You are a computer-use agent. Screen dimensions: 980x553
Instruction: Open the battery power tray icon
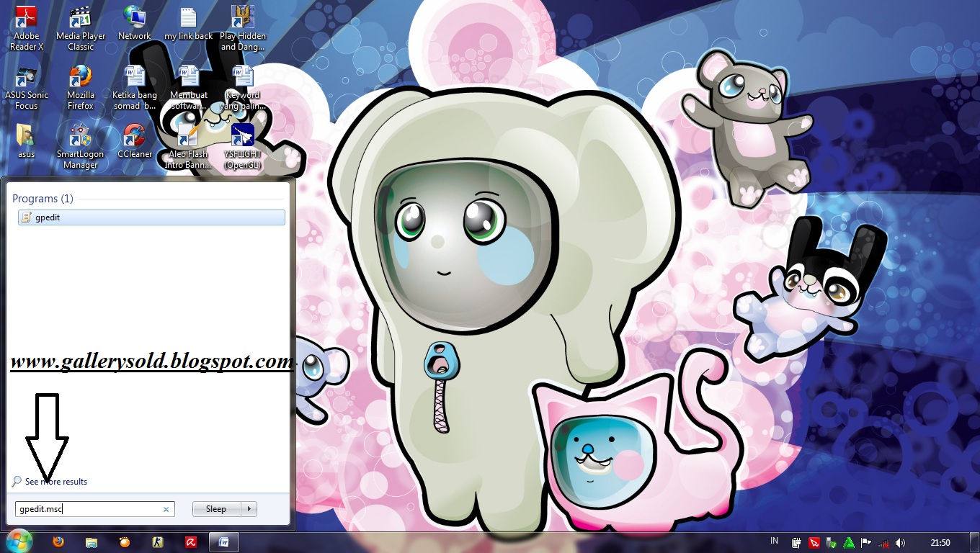coord(797,543)
